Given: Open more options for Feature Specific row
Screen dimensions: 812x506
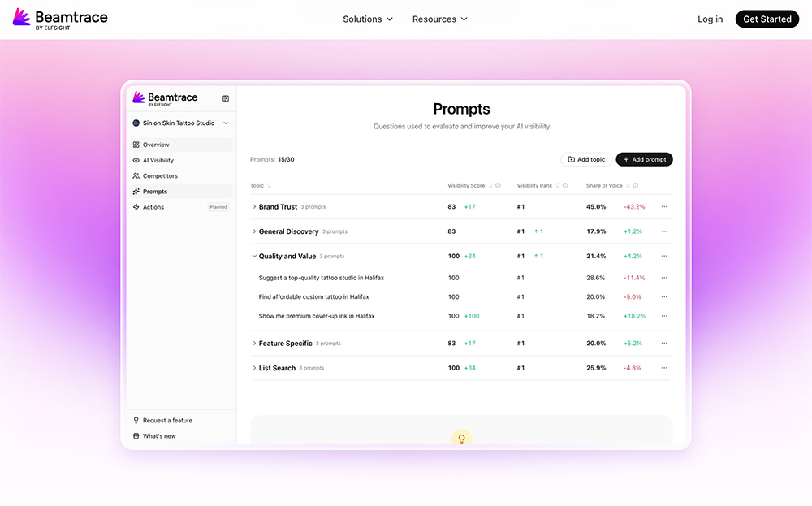Looking at the screenshot, I should [664, 344].
